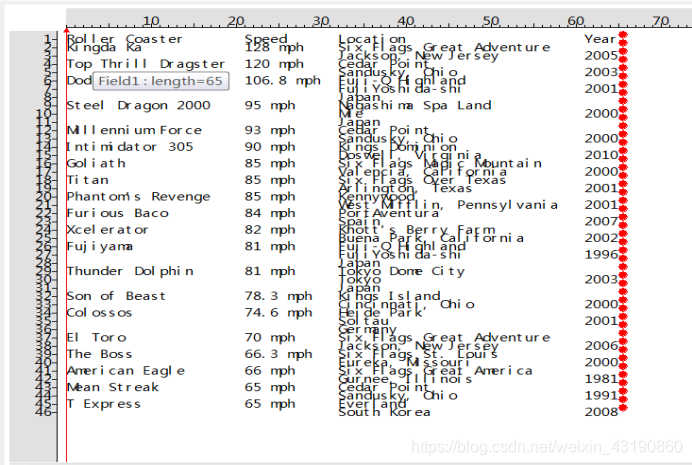Click the 'Speed' column header text

click(x=266, y=39)
